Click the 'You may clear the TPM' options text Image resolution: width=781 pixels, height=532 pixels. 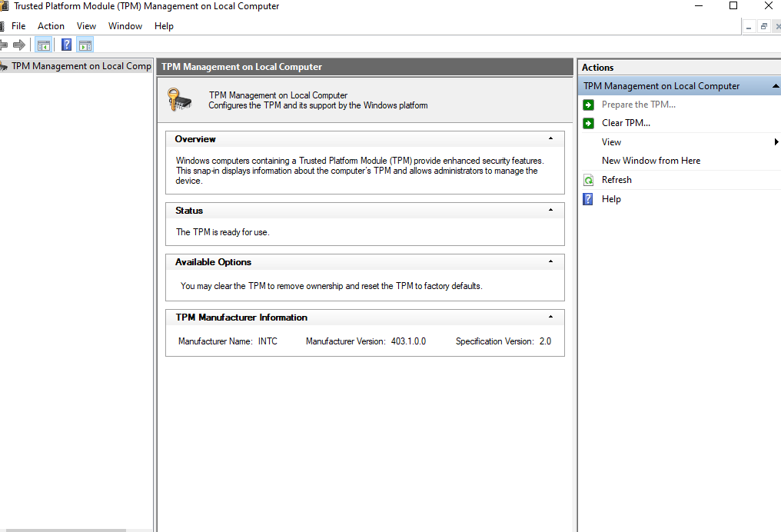tap(331, 286)
